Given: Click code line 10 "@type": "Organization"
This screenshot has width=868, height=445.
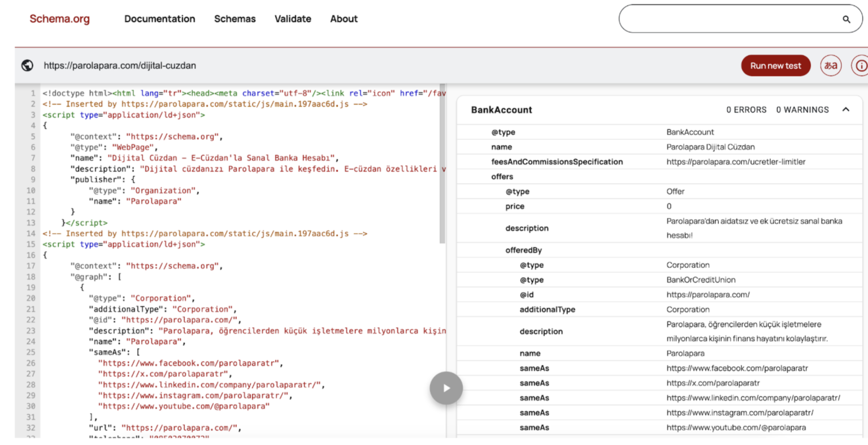Looking at the screenshot, I should tap(144, 190).
